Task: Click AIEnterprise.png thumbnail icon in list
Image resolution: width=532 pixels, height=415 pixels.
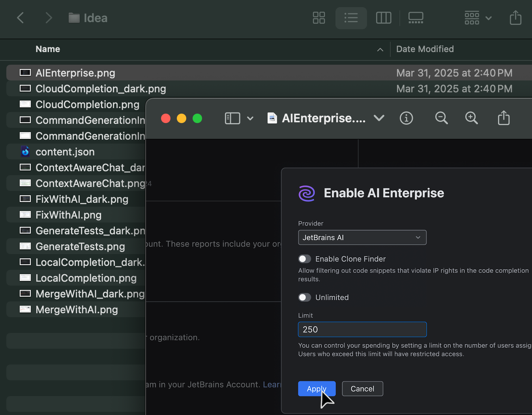Action: 25,73
